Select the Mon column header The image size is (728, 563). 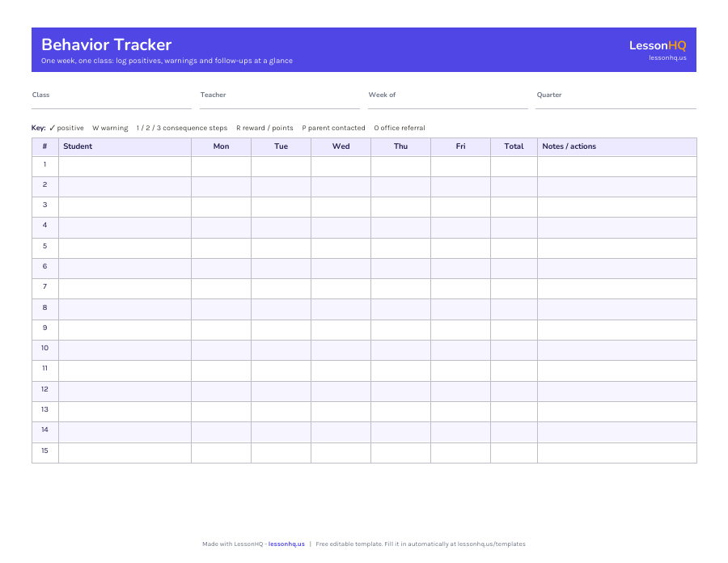pos(221,146)
